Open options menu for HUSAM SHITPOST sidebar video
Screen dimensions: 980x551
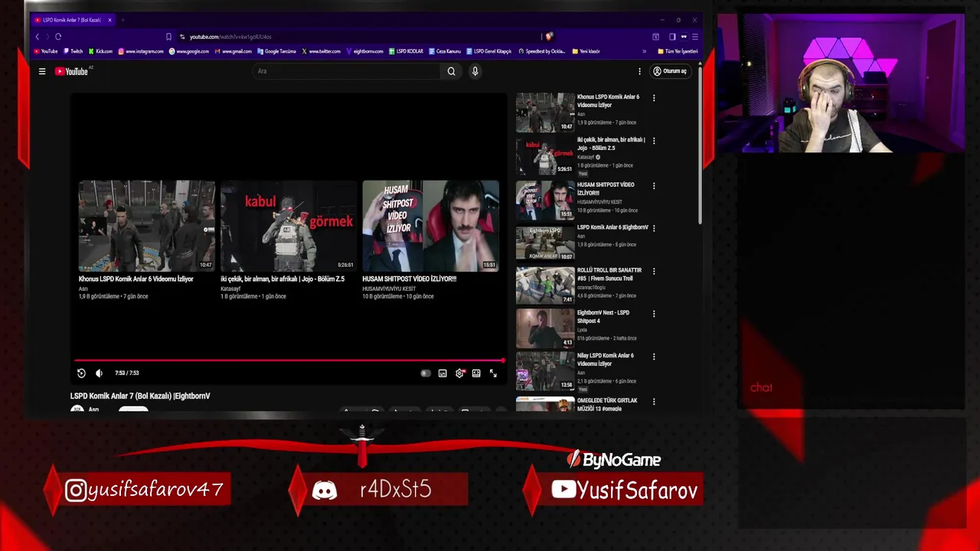click(654, 186)
